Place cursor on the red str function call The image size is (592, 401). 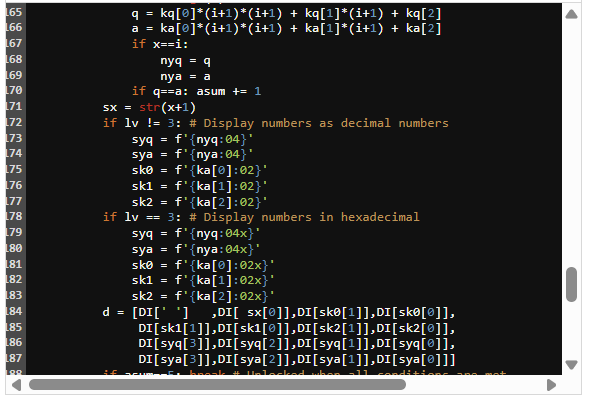coord(150,108)
